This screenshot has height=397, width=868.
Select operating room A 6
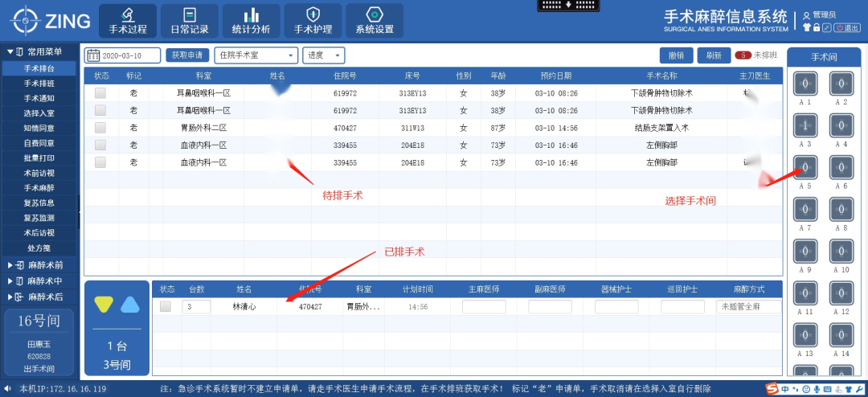pyautogui.click(x=841, y=167)
